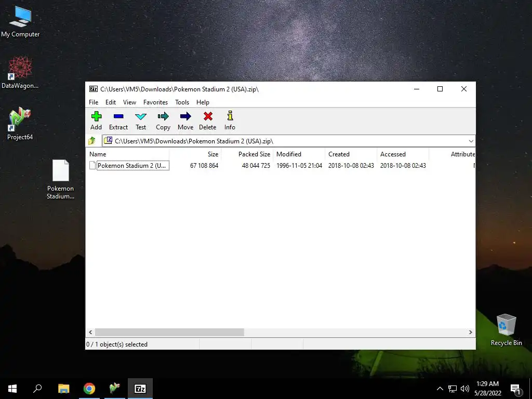Open File Explorer from the taskbar

pos(63,389)
